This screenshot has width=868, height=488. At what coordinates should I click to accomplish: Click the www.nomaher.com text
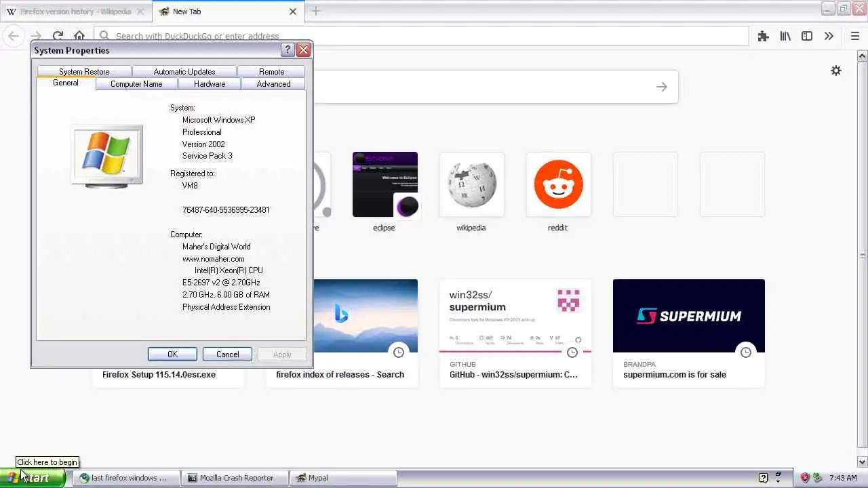213,259
